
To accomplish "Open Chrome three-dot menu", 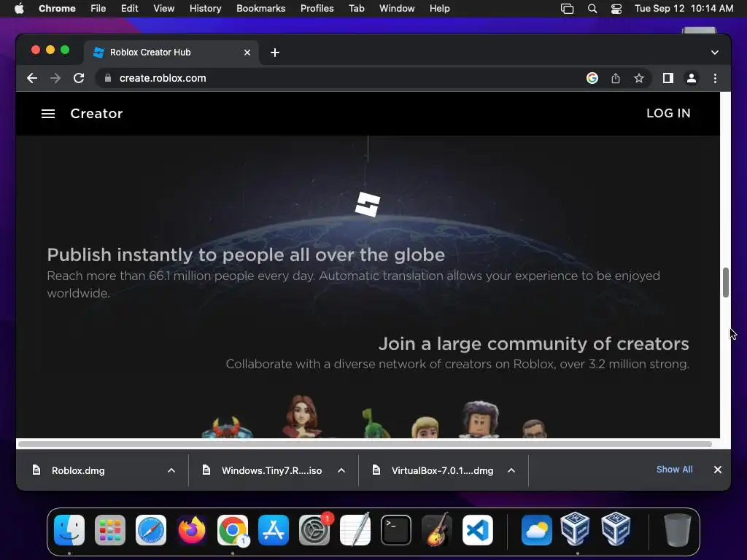I will pyautogui.click(x=715, y=78).
